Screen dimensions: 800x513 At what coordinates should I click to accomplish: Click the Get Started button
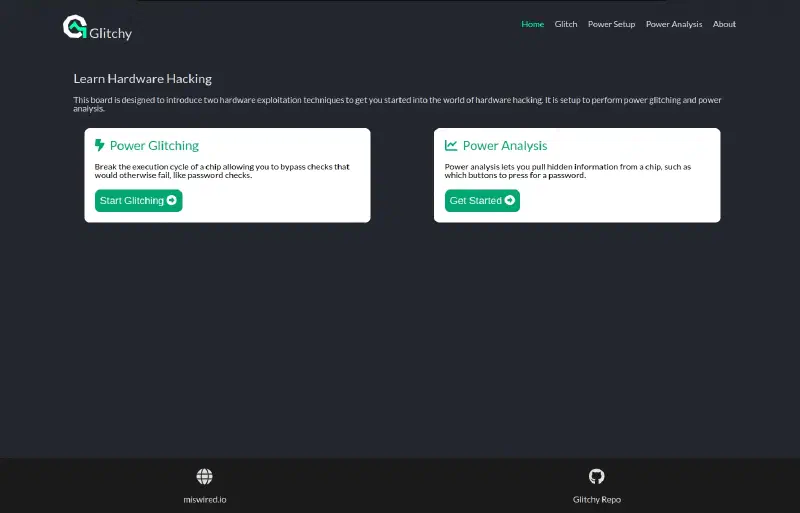coord(482,201)
